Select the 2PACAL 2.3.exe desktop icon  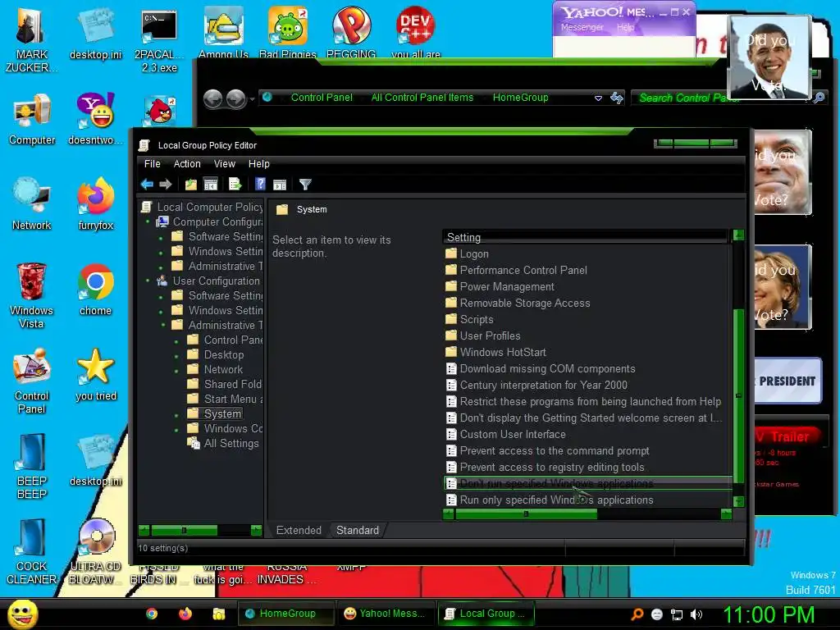click(x=159, y=40)
